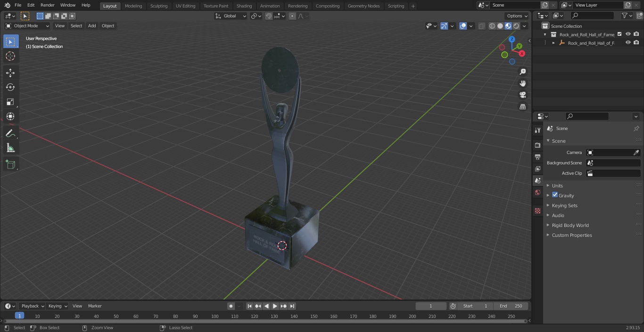The image size is (644, 332).
Task: Switch to solid shading mode
Action: point(500,26)
